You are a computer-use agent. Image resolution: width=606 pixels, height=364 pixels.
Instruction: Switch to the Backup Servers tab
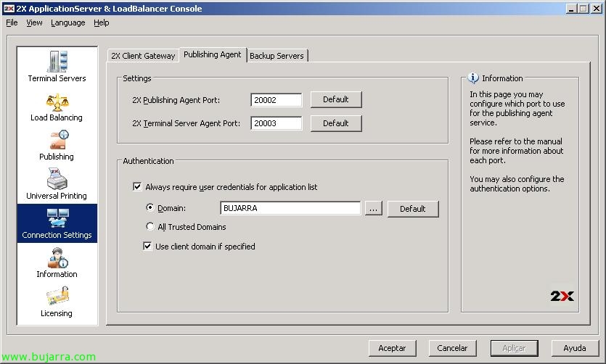(x=277, y=56)
